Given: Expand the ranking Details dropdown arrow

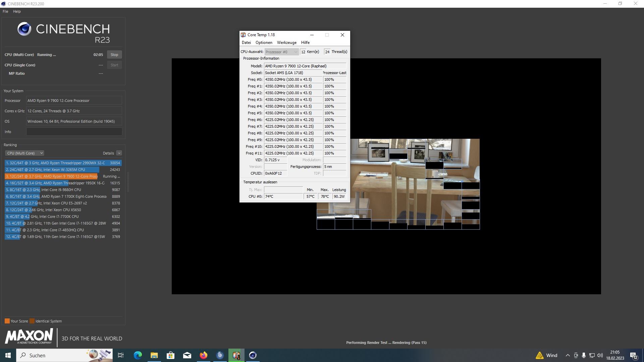Looking at the screenshot, I should click(119, 153).
